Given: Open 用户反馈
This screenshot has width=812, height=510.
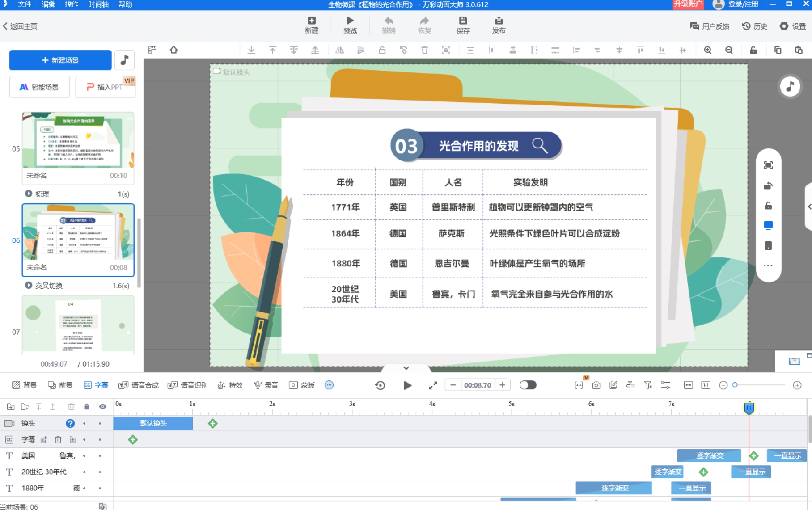Looking at the screenshot, I should [x=710, y=26].
